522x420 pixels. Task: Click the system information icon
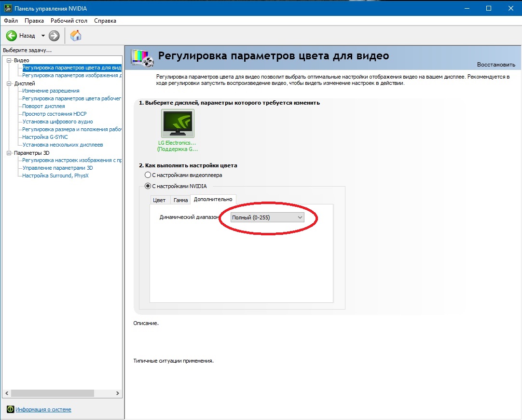[x=10, y=409]
